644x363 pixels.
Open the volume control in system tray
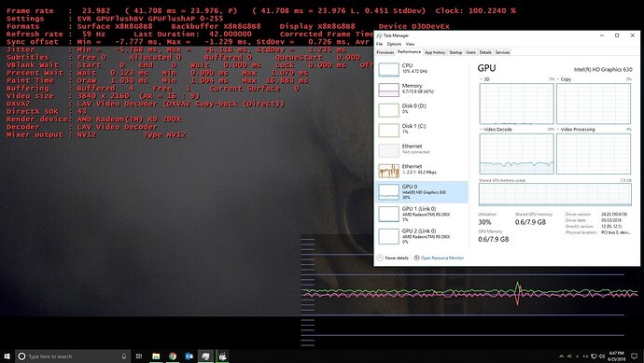coord(602,356)
